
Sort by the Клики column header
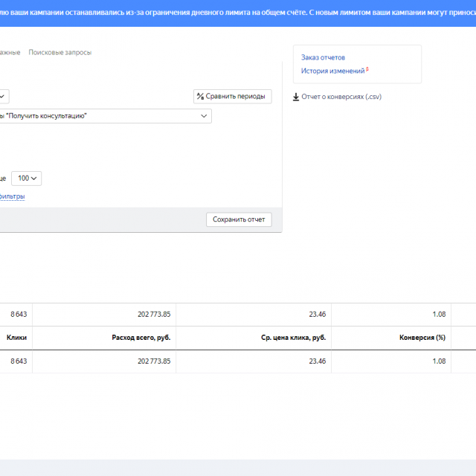coord(16,338)
